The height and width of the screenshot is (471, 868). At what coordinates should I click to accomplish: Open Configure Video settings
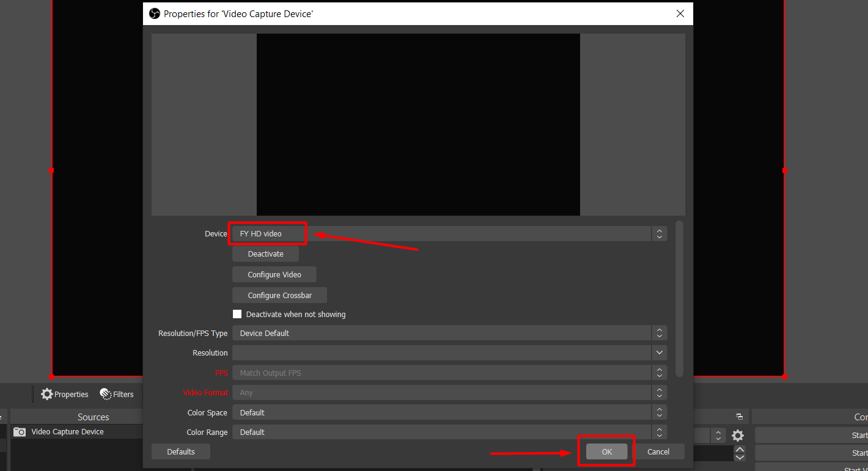click(274, 275)
